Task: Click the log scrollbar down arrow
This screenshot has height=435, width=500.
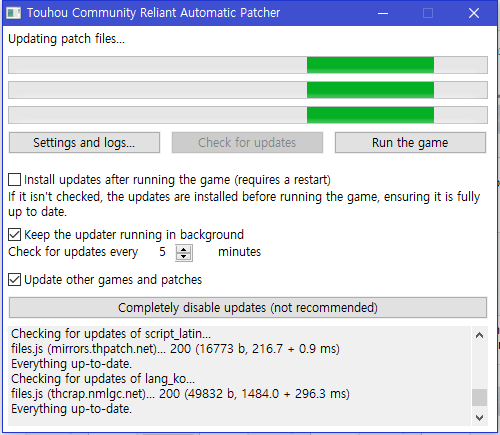Action: 480,418
